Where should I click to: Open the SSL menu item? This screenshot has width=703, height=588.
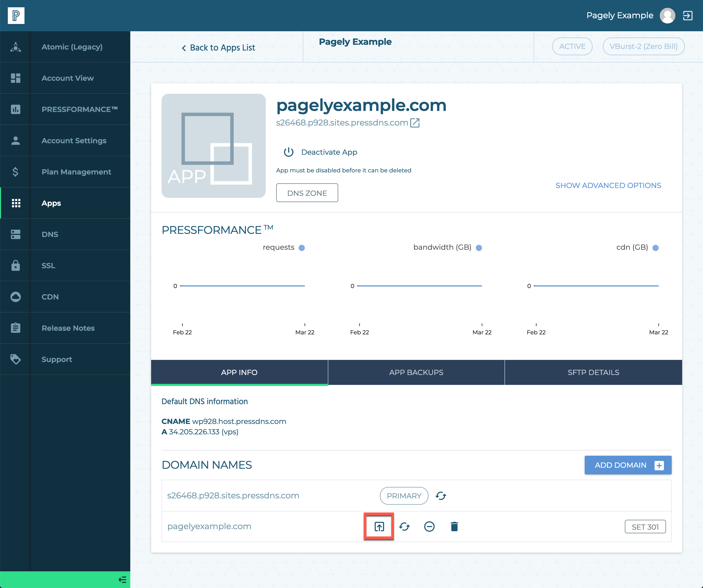coord(48,266)
